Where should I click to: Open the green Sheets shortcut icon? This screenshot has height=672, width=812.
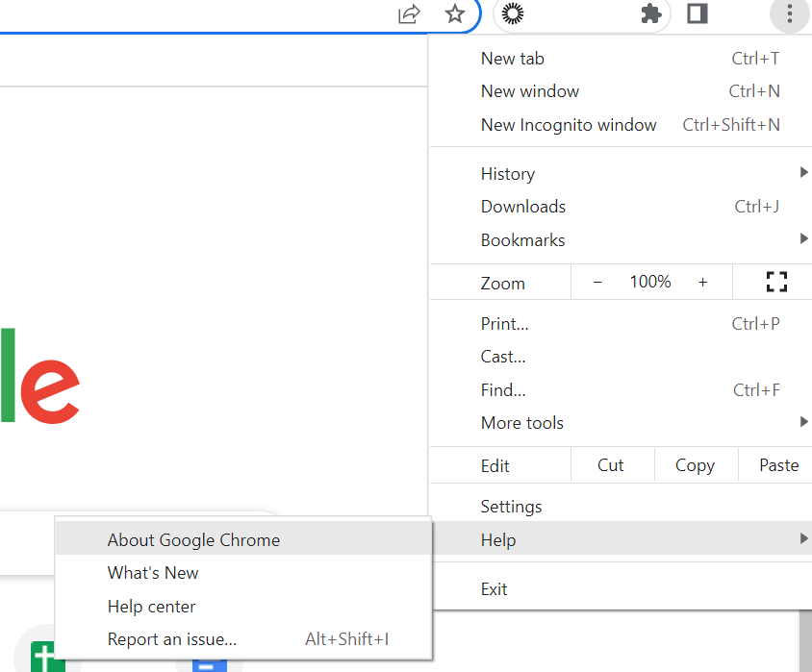[x=41, y=658]
